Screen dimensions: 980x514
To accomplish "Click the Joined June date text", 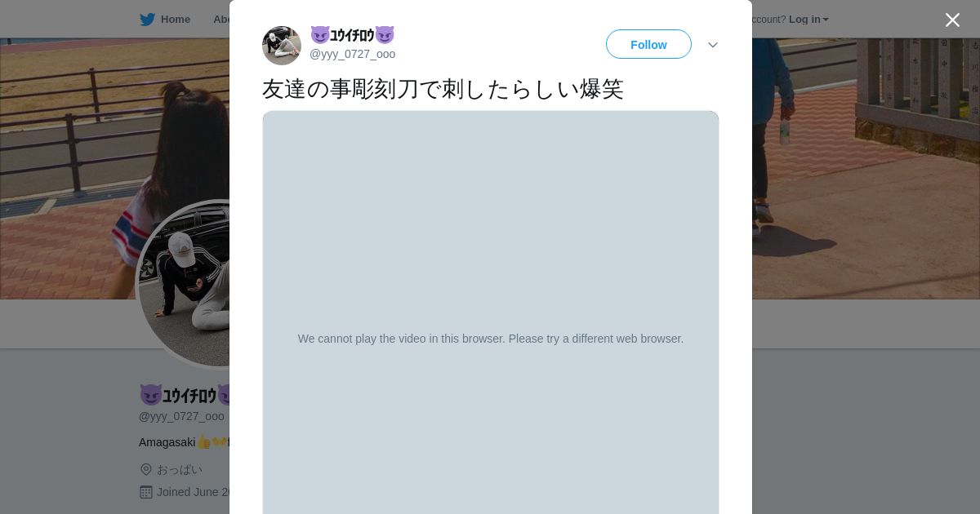I will click(x=193, y=492).
